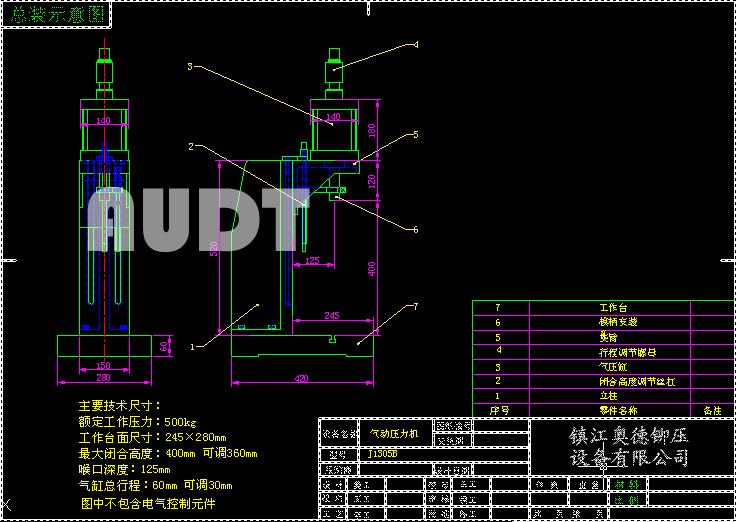Select the 520 vertical dimension text
Image resolution: width=736 pixels, height=522 pixels.
(x=213, y=255)
